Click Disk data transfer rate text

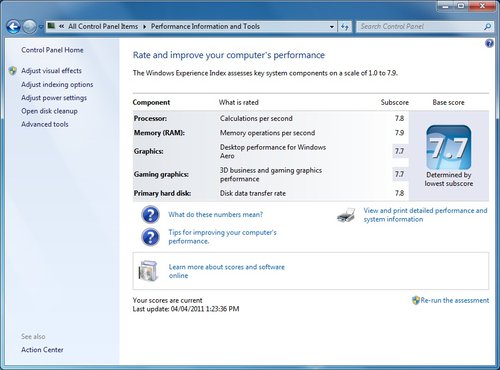[253, 193]
